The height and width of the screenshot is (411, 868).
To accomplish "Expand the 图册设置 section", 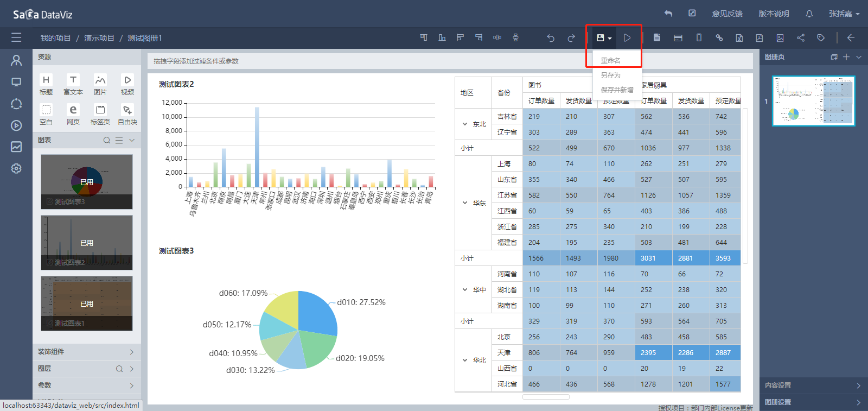I will click(814, 402).
